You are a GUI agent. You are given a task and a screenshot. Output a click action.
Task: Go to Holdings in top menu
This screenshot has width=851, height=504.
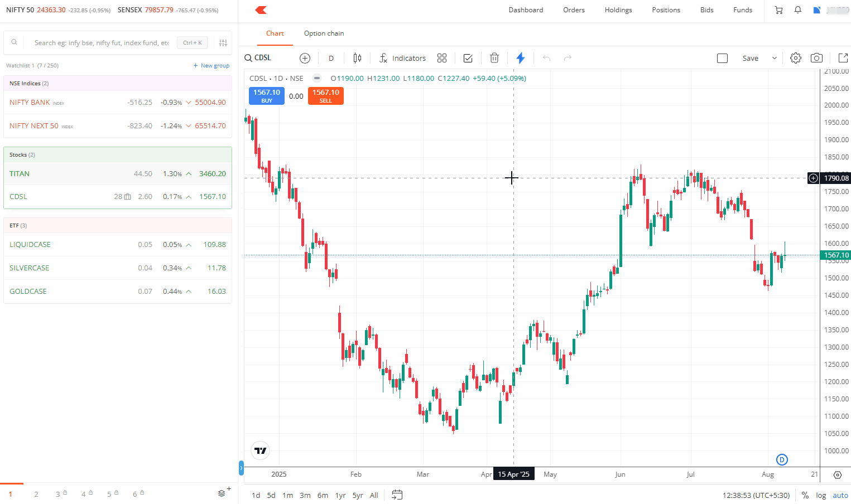point(618,10)
